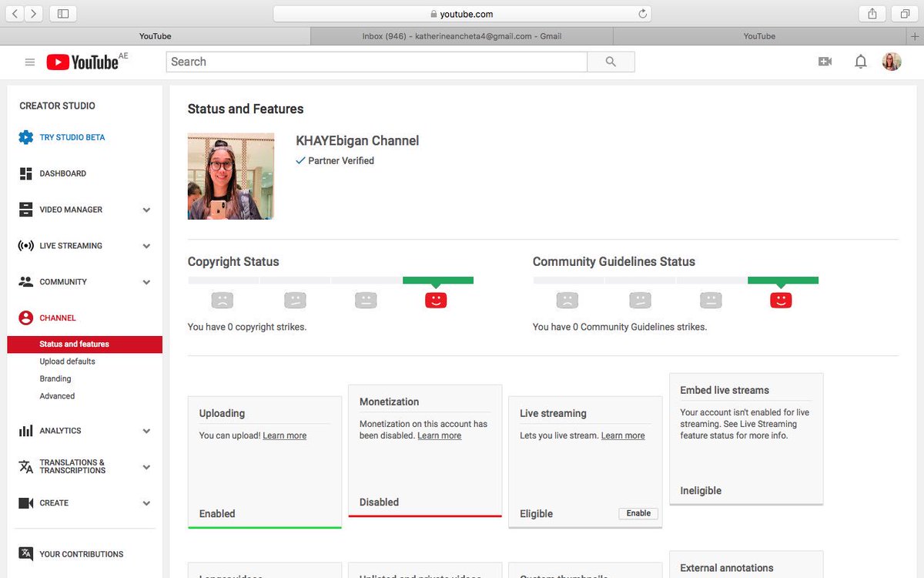Screen dimensions: 924x578
Task: Click the saddest grey face under Community Guidelines
Action: tap(567, 300)
